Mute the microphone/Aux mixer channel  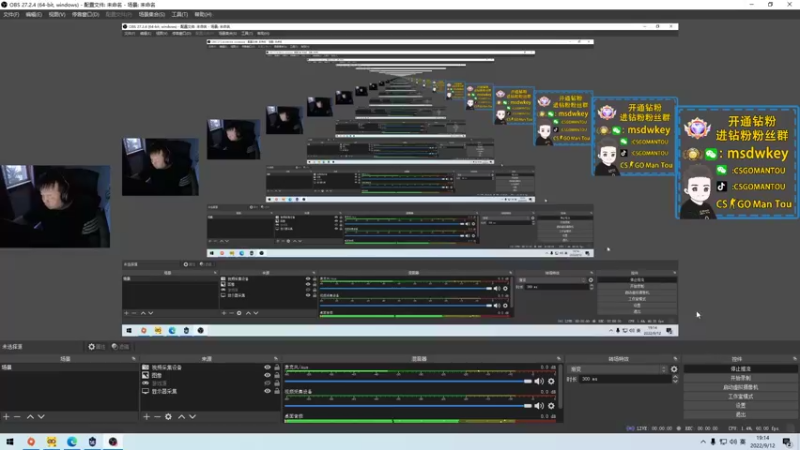point(539,381)
